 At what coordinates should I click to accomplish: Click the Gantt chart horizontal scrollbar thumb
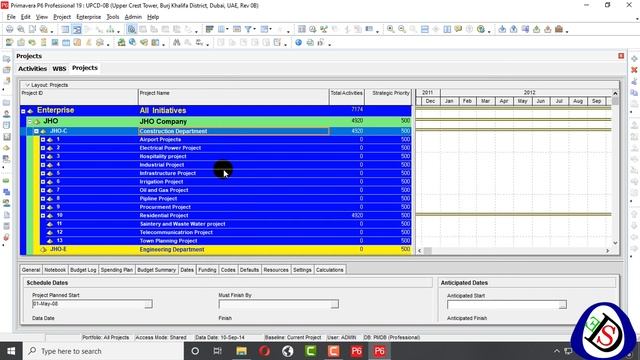pyautogui.click(x=428, y=251)
